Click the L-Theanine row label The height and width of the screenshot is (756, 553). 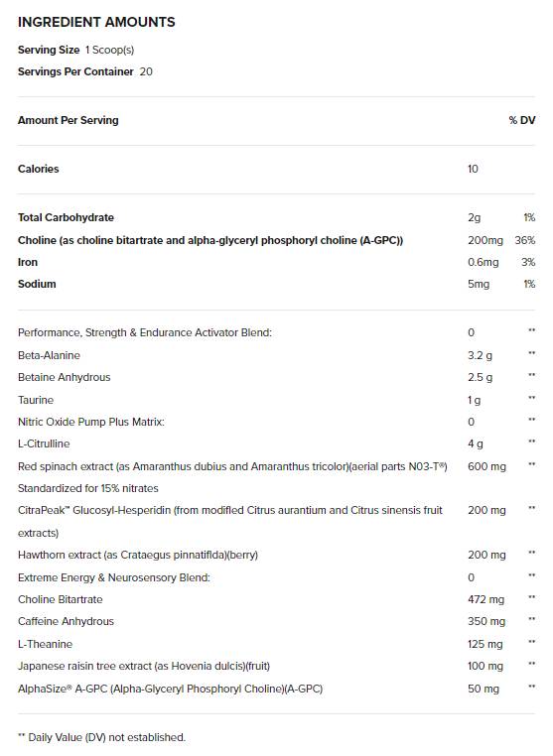[x=45, y=644]
